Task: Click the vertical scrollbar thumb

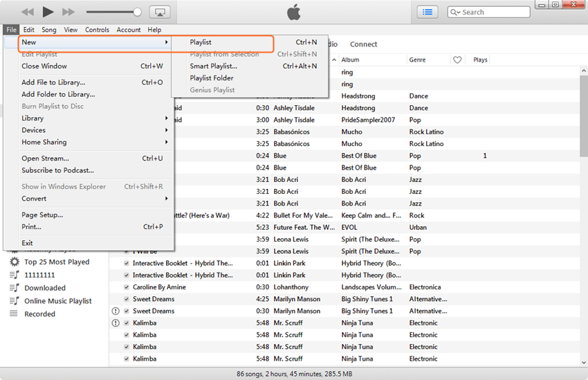Action: tap(583, 116)
